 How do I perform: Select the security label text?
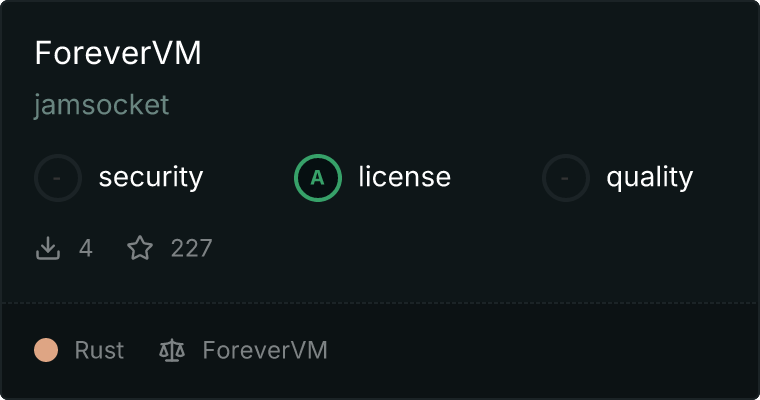click(x=151, y=177)
